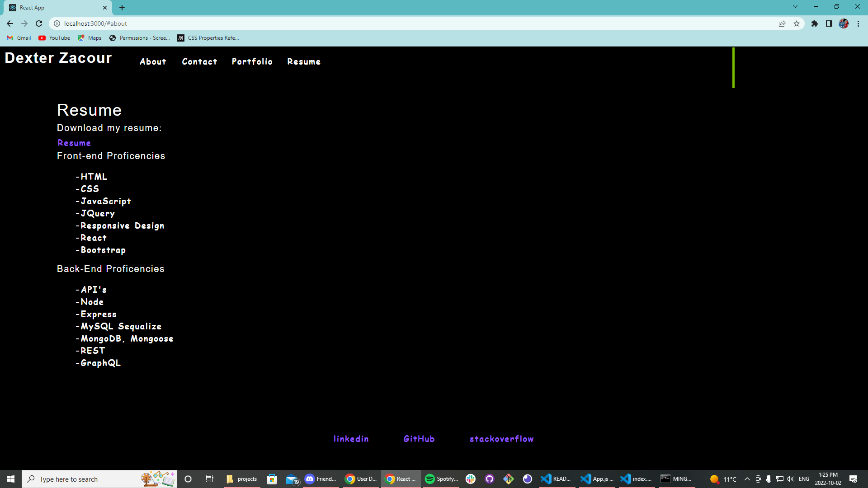This screenshot has width=868, height=488.
Task: View site information icon beside URL
Action: [57, 23]
